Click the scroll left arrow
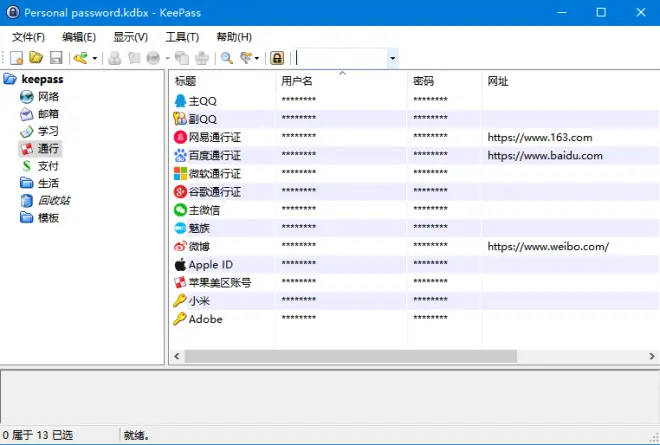Image resolution: width=660 pixels, height=445 pixels. (x=177, y=356)
